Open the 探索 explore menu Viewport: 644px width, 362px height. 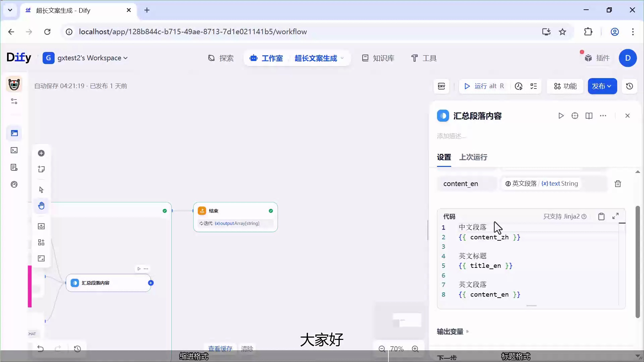pyautogui.click(x=221, y=58)
